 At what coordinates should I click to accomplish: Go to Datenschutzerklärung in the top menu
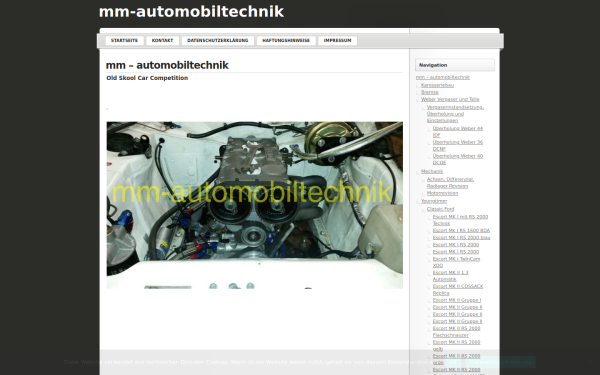218,41
